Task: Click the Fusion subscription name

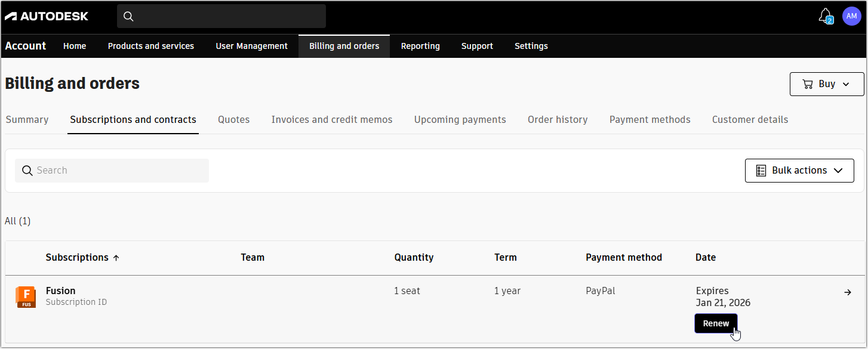Action: [x=61, y=291]
